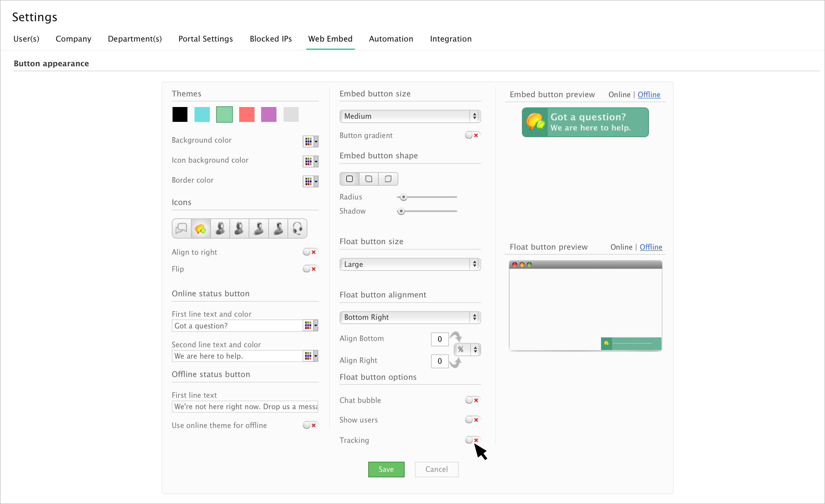Image resolution: width=825 pixels, height=504 pixels.
Task: Click the Align Bottom value field
Action: click(440, 339)
